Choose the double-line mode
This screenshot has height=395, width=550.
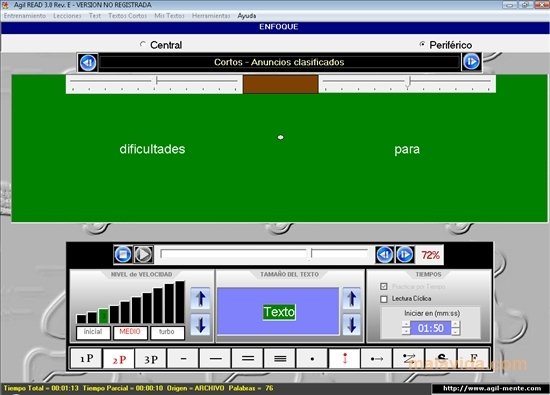click(248, 358)
